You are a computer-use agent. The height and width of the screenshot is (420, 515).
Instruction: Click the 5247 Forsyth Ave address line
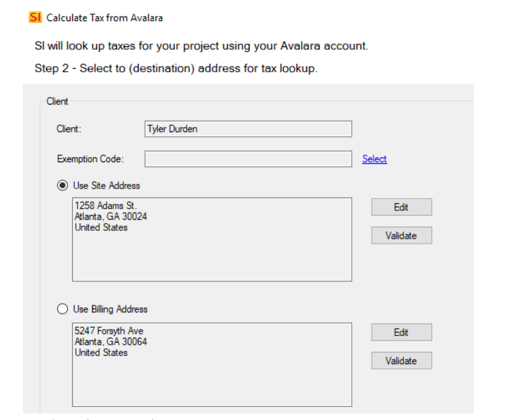(x=109, y=331)
